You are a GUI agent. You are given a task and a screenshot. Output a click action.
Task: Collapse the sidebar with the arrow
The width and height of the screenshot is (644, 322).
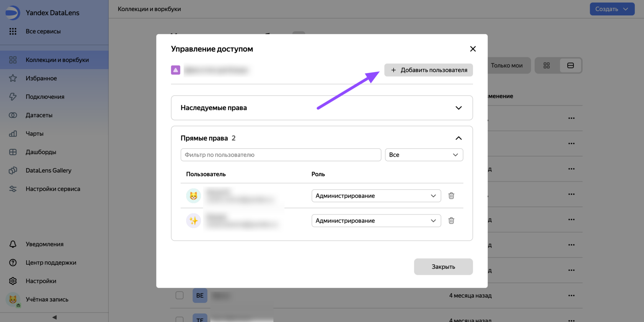point(54,317)
